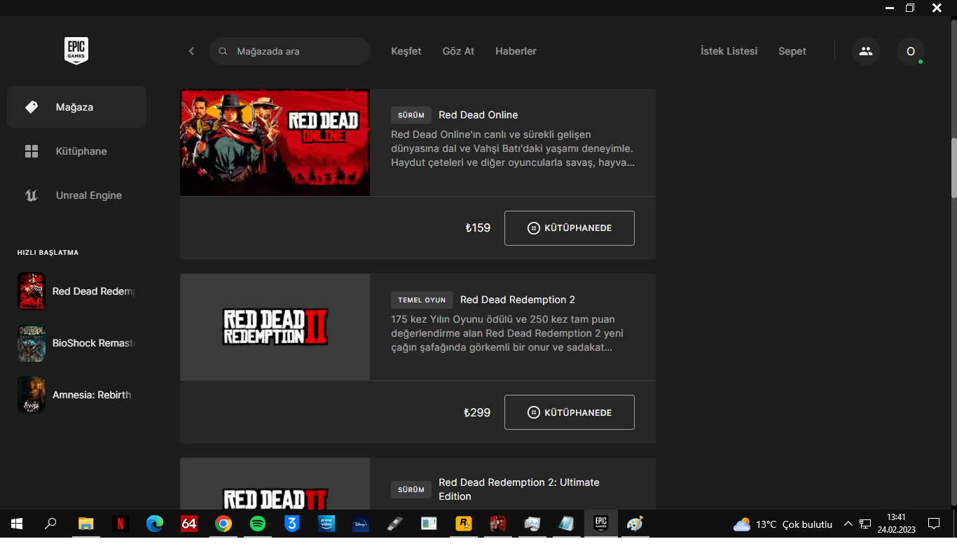Open Paint from taskbar
The width and height of the screenshot is (957, 560).
point(635,524)
